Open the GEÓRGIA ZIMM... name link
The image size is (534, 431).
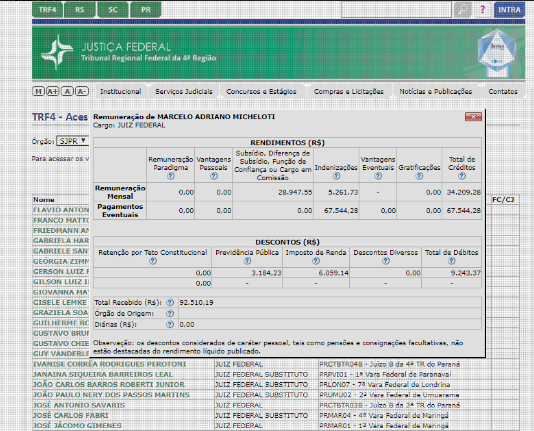coord(61,261)
